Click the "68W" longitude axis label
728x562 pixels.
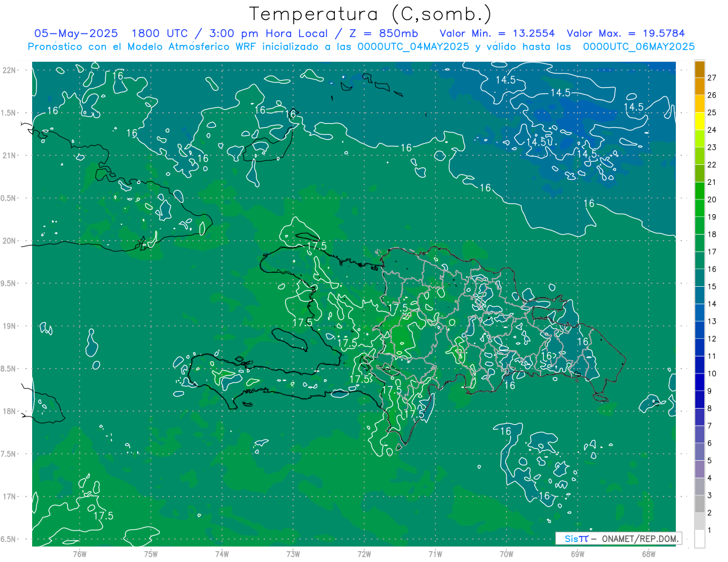coord(648,554)
